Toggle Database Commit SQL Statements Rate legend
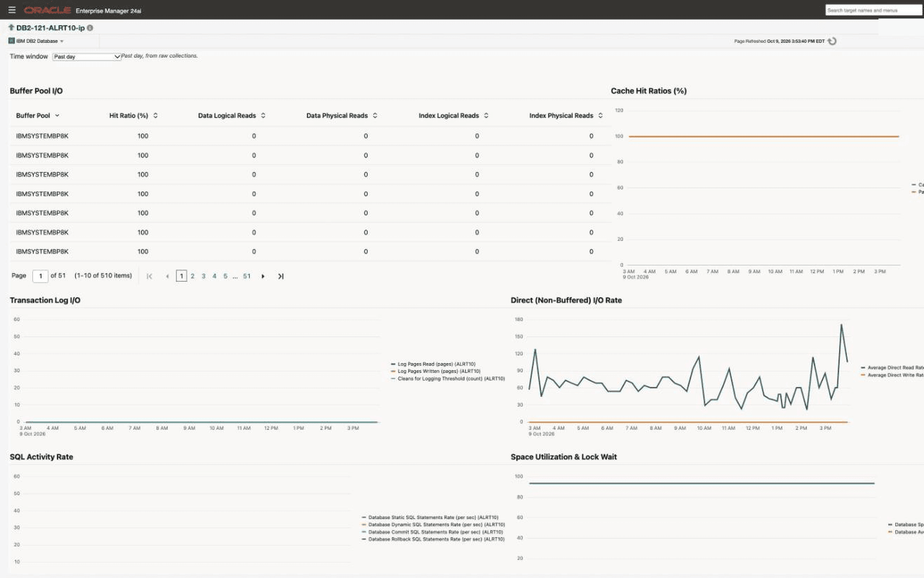Screen dimensions: 924x578 coord(433,532)
